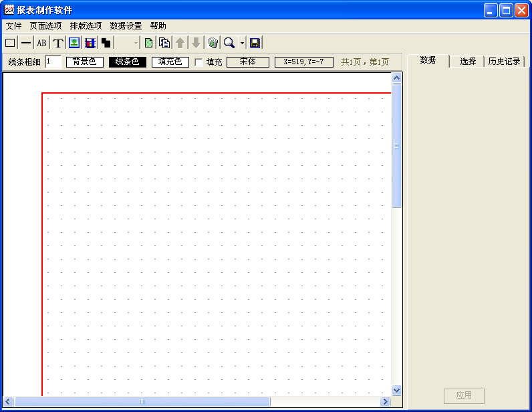Select the rectangle drawing tool

coord(10,43)
